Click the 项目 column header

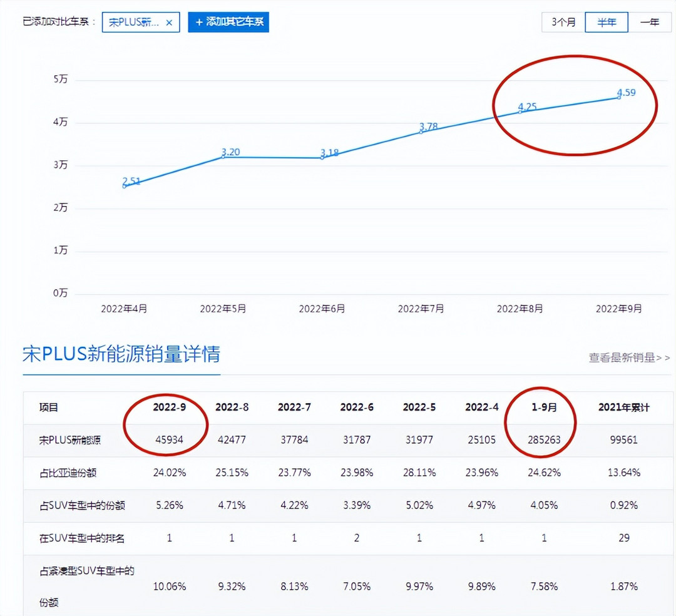(49, 408)
